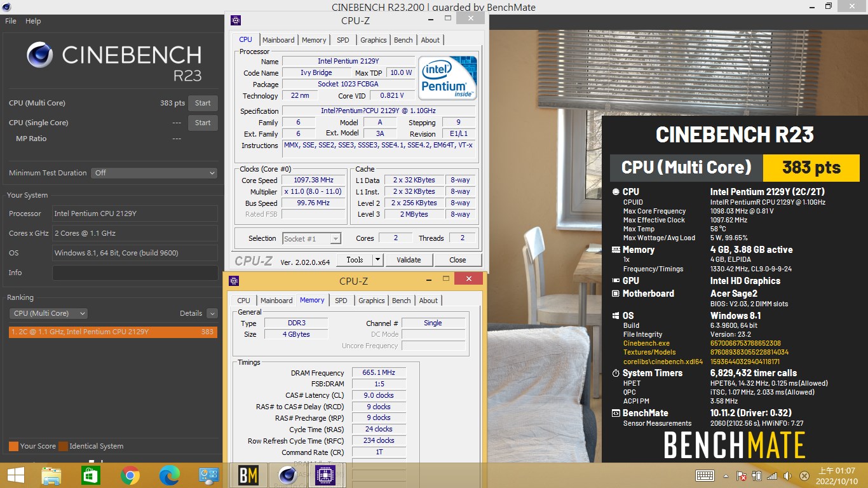Switch to Memory tab in upper CPU-Z
The image size is (868, 488).
[314, 40]
